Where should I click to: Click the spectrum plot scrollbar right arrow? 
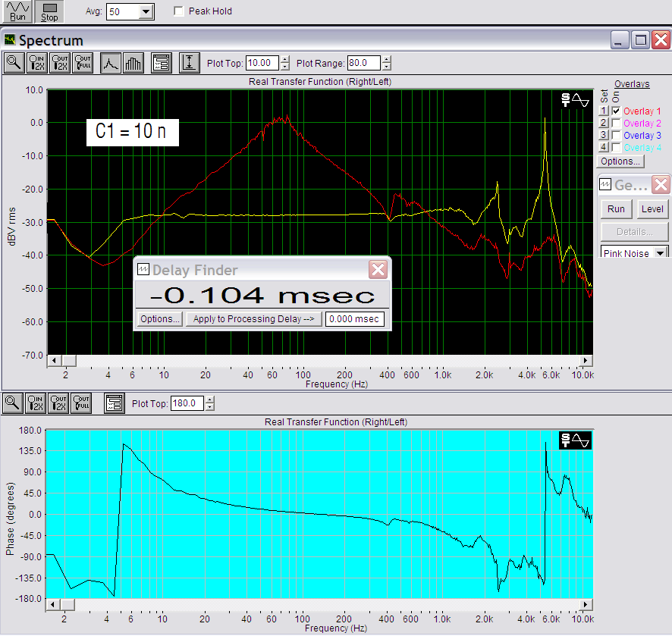coord(586,361)
